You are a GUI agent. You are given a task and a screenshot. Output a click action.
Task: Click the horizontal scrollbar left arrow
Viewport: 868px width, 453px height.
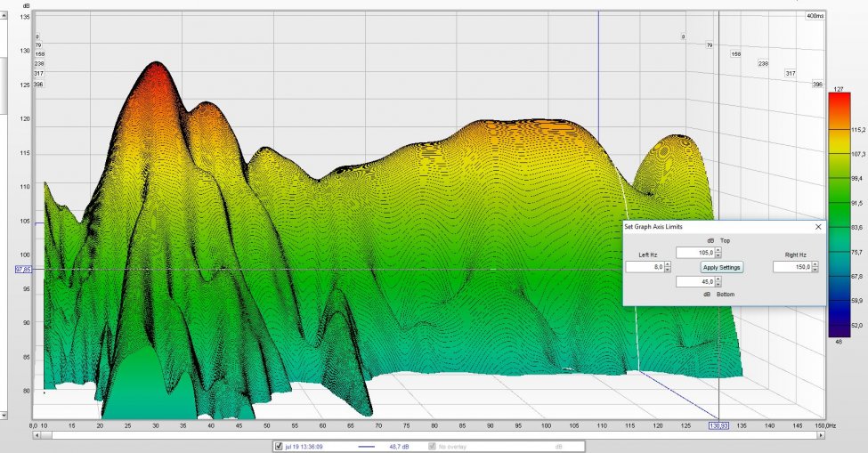(37, 435)
